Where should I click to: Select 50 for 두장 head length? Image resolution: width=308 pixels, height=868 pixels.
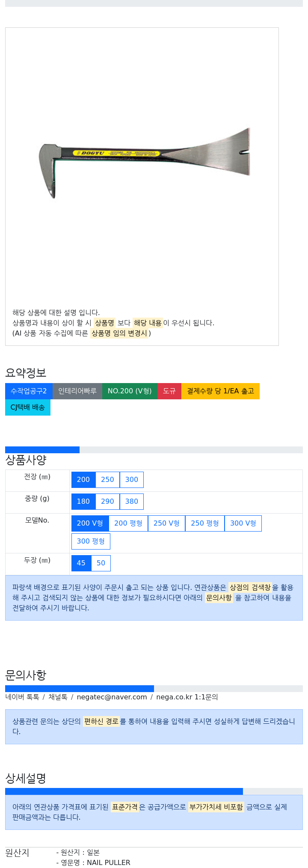(x=101, y=563)
